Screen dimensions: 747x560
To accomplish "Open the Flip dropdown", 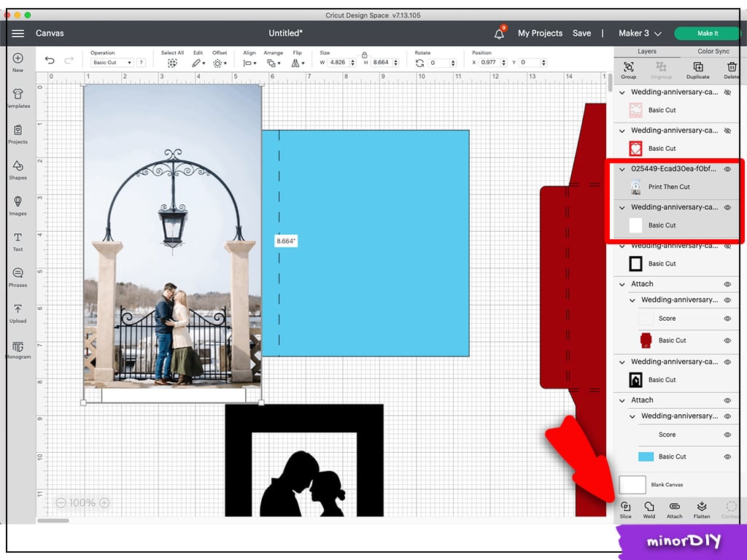I will coord(298,63).
